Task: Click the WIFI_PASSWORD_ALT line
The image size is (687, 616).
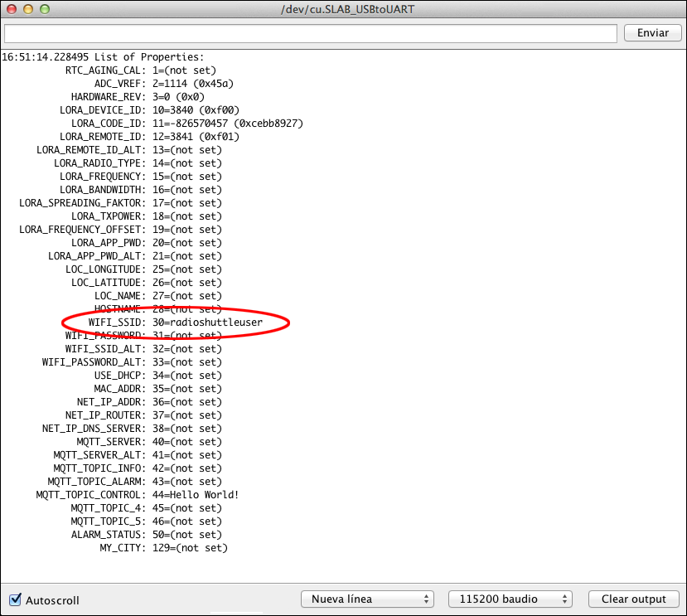Action: click(132, 362)
